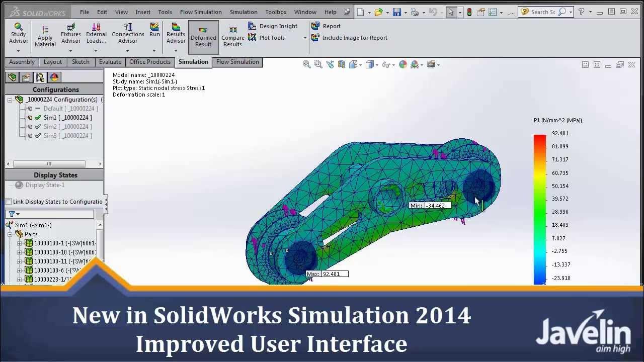Open Compare Results tool
644x362 pixels.
pyautogui.click(x=232, y=37)
